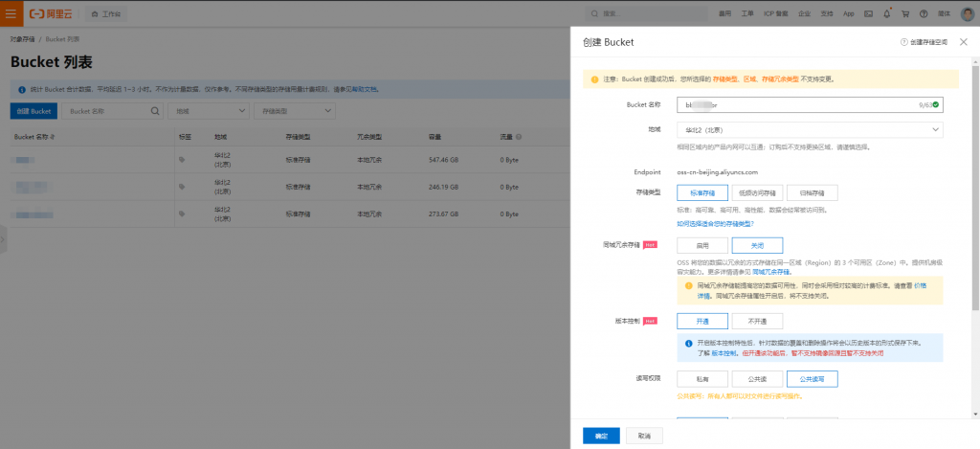
Task: Open 如何选择适合您的存储类型 link
Action: (715, 223)
